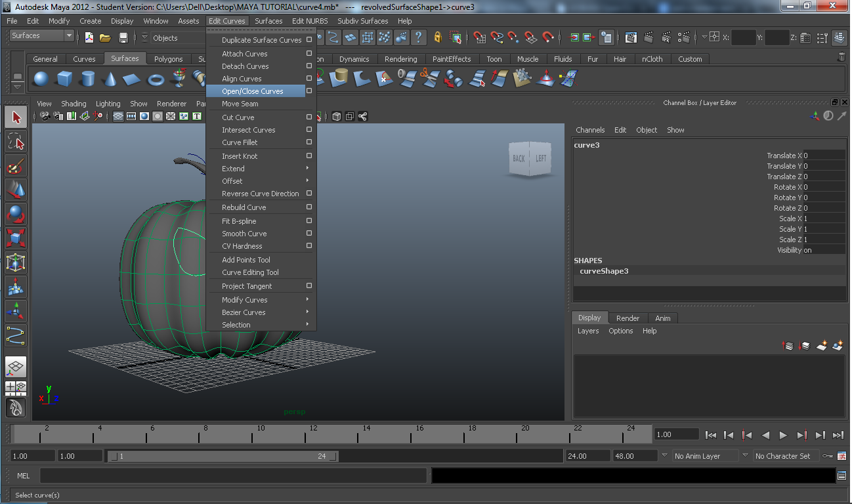Toggle construction history icon
Image resolution: width=852 pixels, height=504 pixels.
click(x=607, y=38)
